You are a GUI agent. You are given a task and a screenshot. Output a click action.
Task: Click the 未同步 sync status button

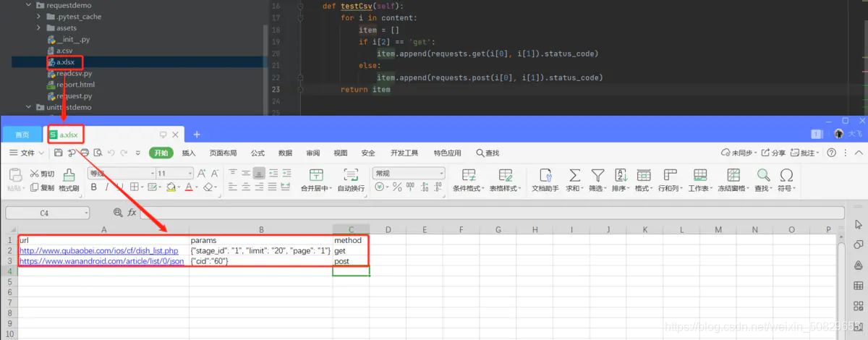pos(739,153)
